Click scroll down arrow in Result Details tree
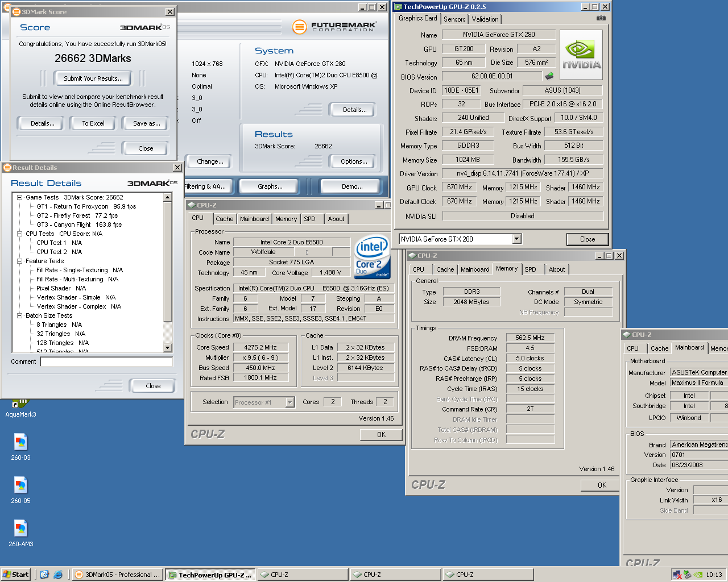728x582 pixels. 167,347
